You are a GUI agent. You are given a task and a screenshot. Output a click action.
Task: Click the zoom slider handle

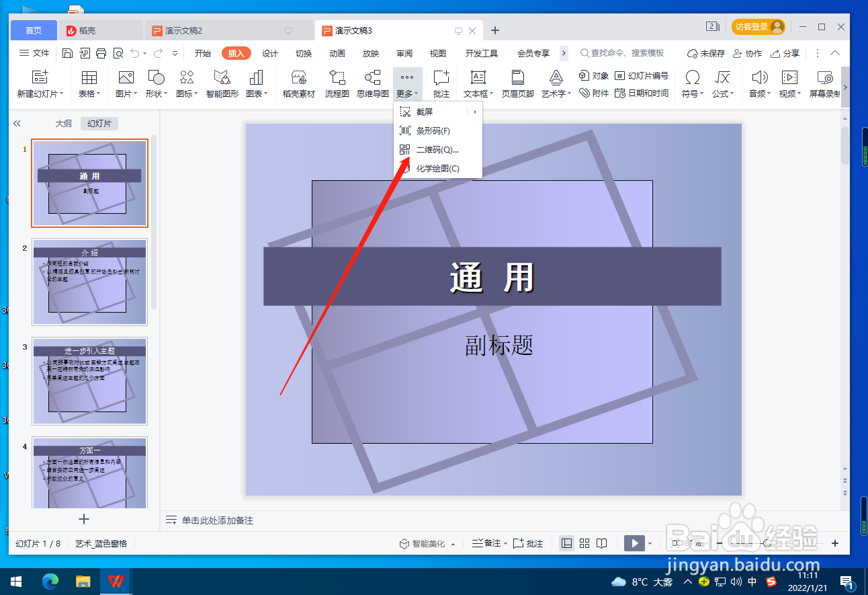point(767,543)
